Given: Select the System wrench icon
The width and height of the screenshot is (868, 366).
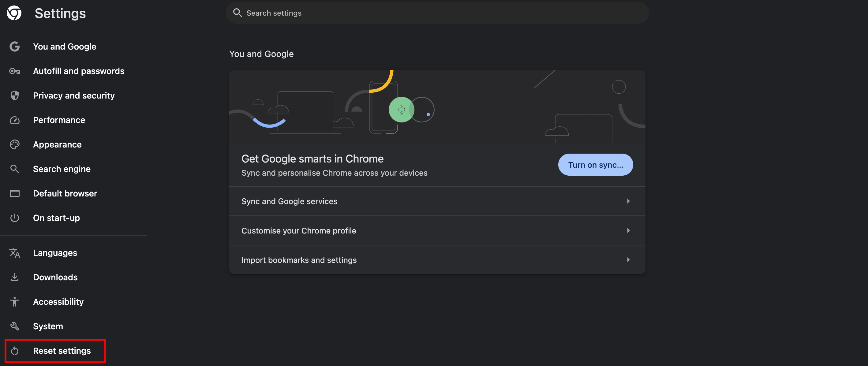Looking at the screenshot, I should pos(14,326).
